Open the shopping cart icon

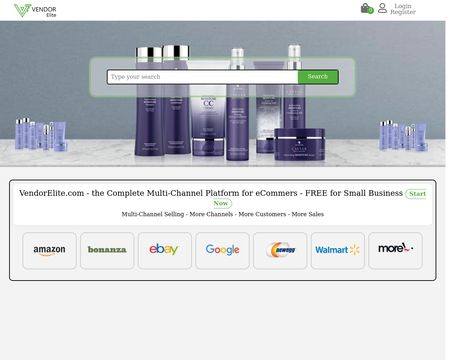click(367, 8)
